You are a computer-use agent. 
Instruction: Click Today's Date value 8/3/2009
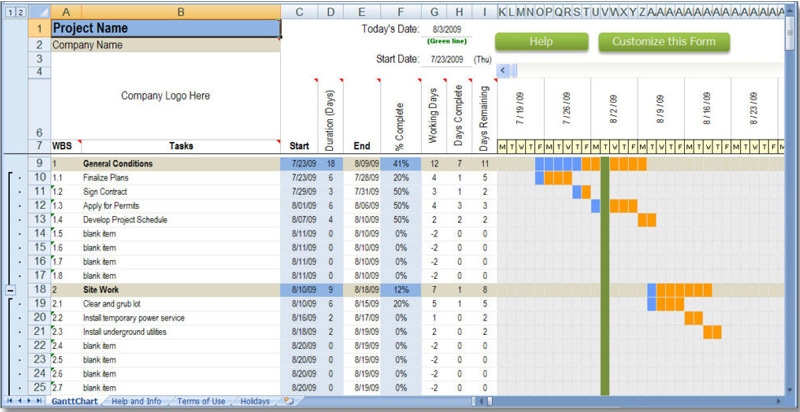point(446,30)
